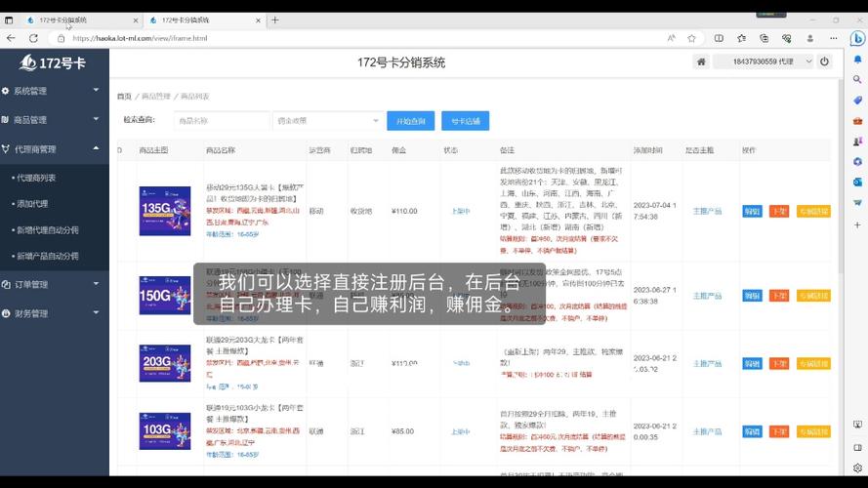Screen dimensions: 868x488
Task: Open browser collections icon
Action: [x=764, y=38]
